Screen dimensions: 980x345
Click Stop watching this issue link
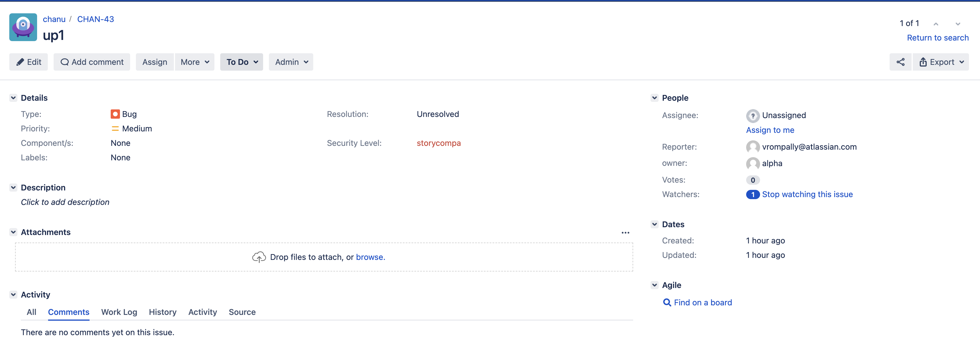(x=807, y=194)
